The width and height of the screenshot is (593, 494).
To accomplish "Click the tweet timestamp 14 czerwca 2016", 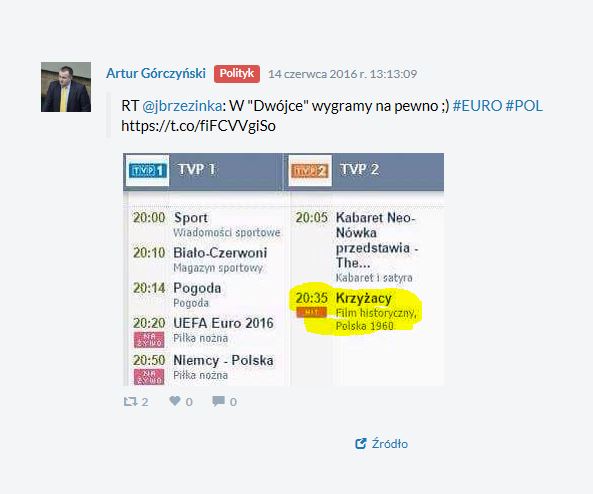I will click(342, 74).
